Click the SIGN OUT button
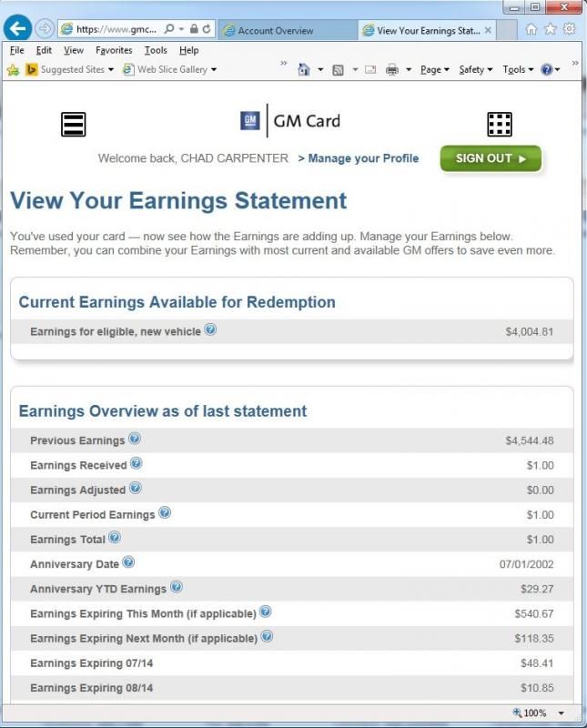 point(490,157)
